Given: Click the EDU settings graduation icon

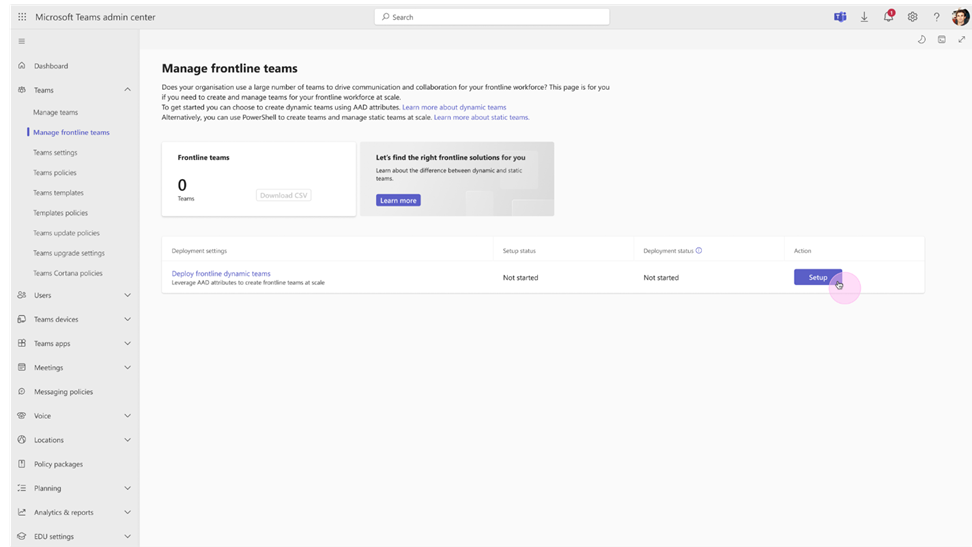Looking at the screenshot, I should pyautogui.click(x=22, y=536).
